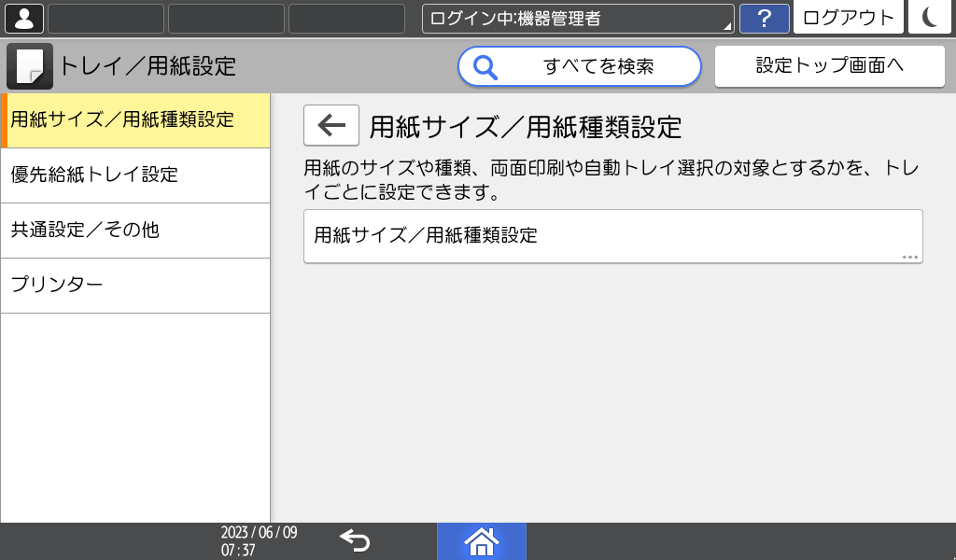This screenshot has width=956, height=560.
Task: Open the help icon with question mark
Action: (x=764, y=18)
